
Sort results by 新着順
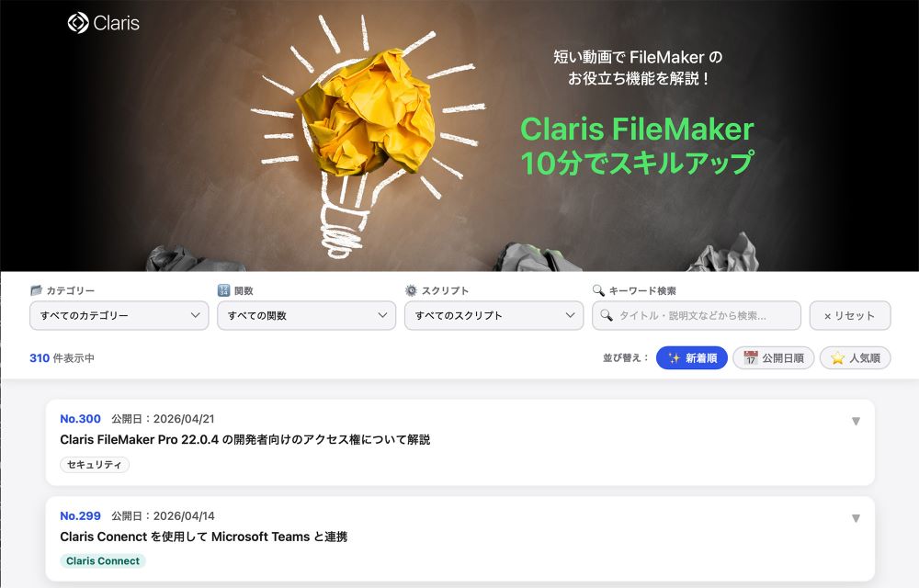click(x=692, y=357)
